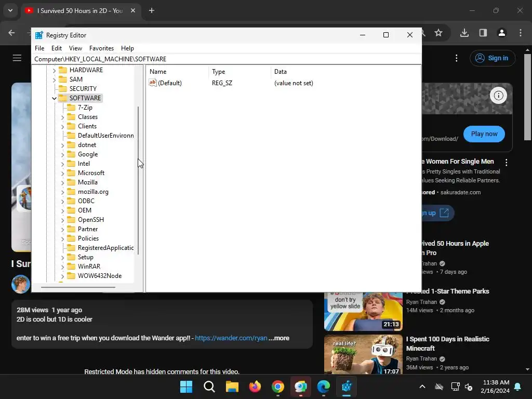Open Chrome tab search dropdown
Screen dimensions: 532x399
click(10, 10)
